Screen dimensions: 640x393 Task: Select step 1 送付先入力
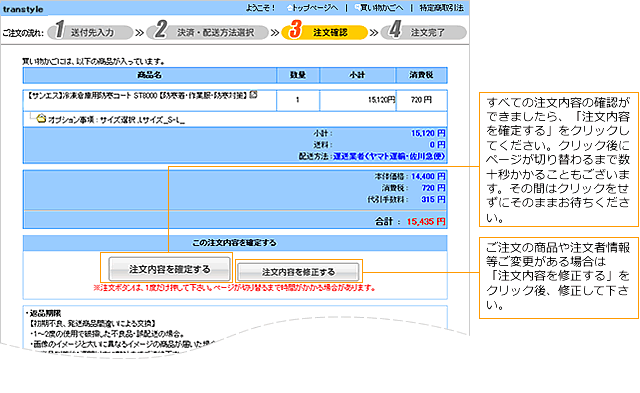point(91,32)
